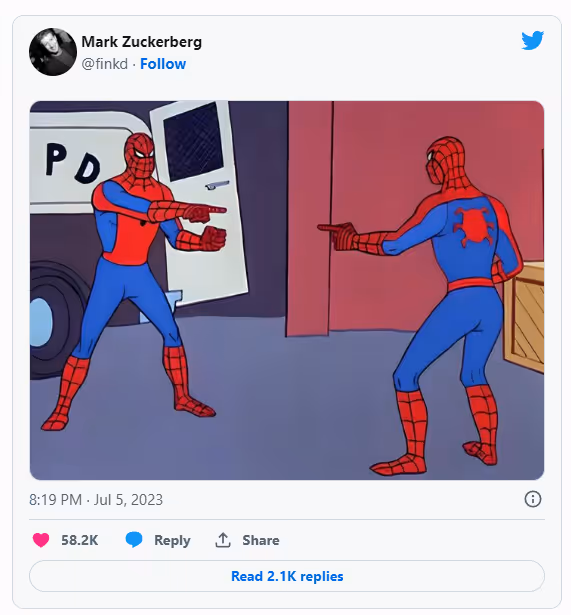Open the @finkd handle link
The width and height of the screenshot is (571, 615).
point(105,64)
